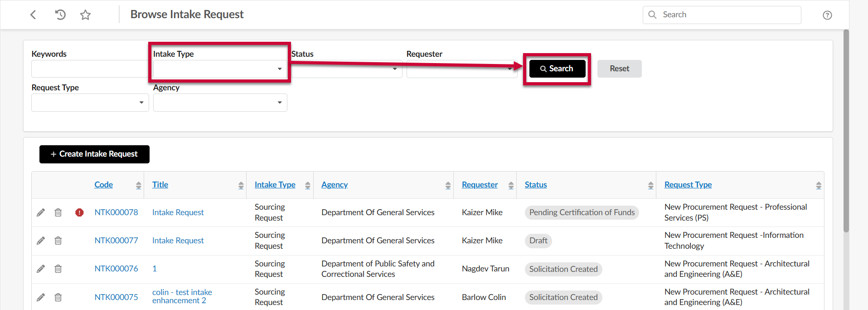Open intake request NTK000076 code link

[116, 269]
